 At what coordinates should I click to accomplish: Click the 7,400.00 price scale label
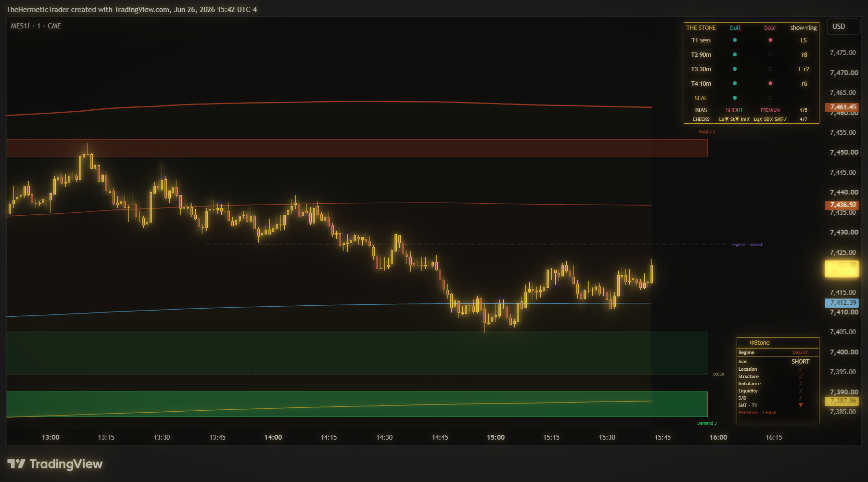844,352
